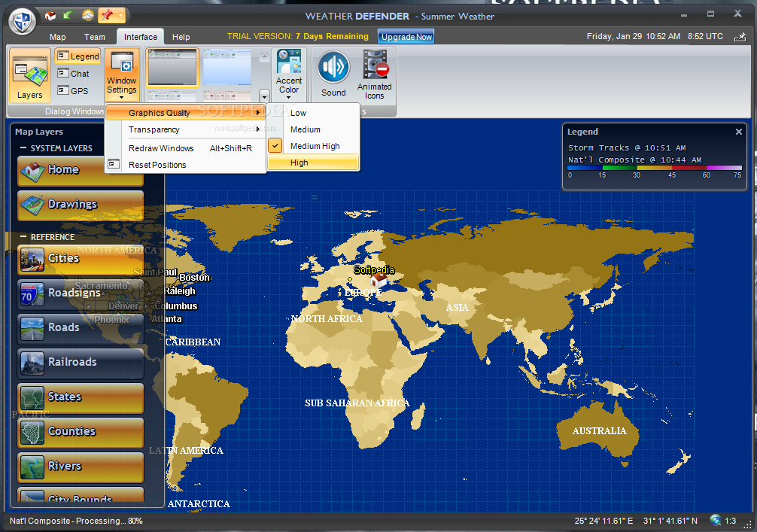
Task: Collapse the REFERENCE section
Action: tap(23, 237)
